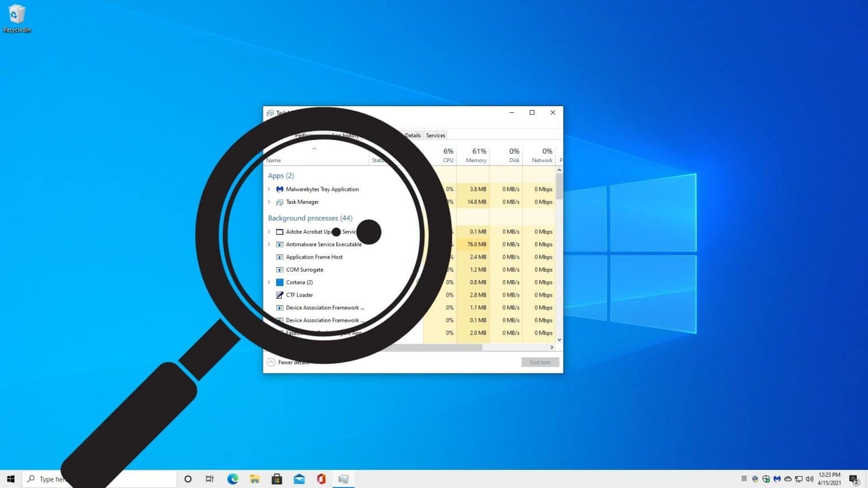Open the Microsoft Store taskbar icon
The width and height of the screenshot is (868, 488).
(x=277, y=479)
